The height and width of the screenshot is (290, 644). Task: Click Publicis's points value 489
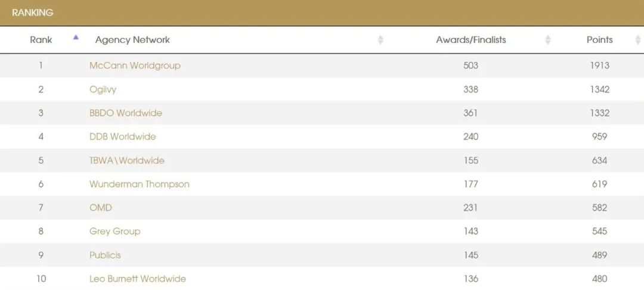tap(600, 255)
